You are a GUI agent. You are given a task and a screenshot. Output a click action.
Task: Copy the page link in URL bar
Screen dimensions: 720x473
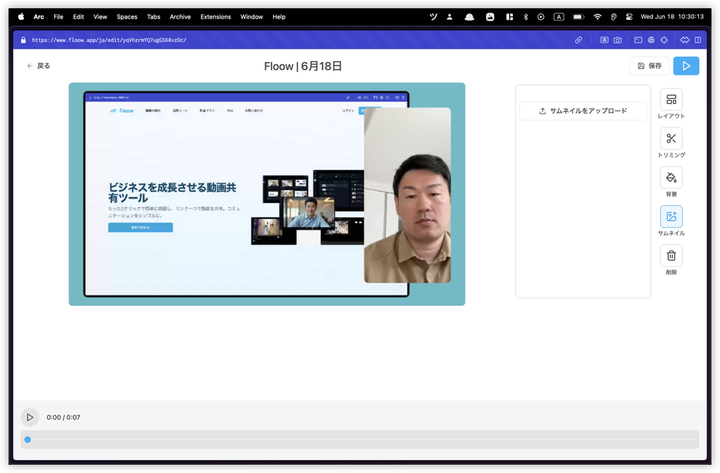pos(579,40)
